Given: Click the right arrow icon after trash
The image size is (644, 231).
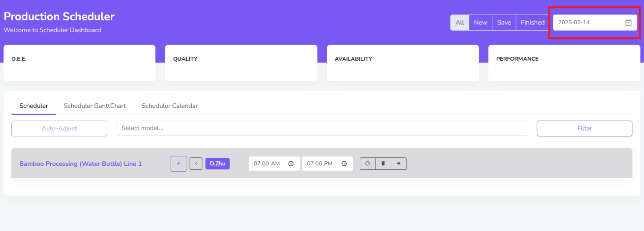Looking at the screenshot, I should [x=398, y=164].
